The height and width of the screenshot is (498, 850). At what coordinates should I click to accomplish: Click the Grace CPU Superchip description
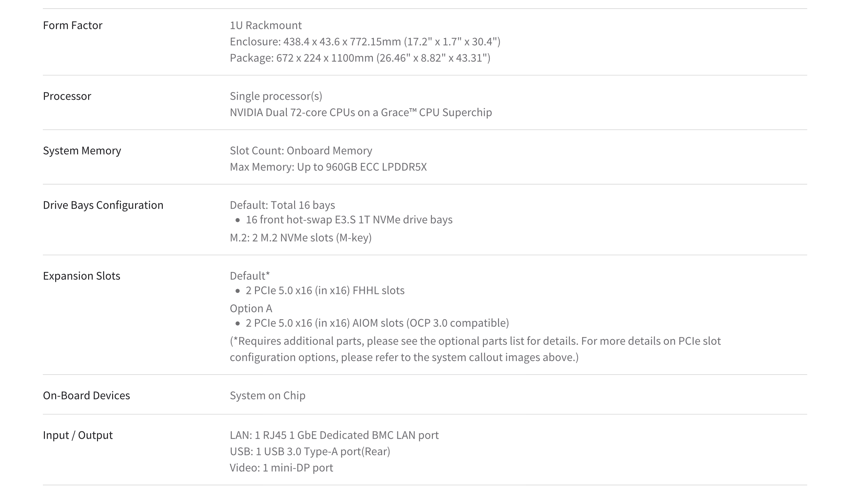[360, 113]
